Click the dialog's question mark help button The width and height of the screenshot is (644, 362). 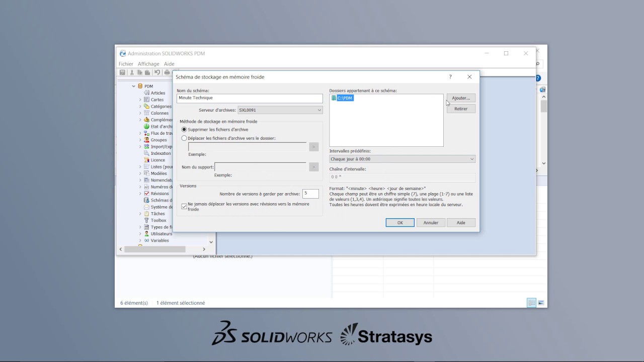pos(450,77)
